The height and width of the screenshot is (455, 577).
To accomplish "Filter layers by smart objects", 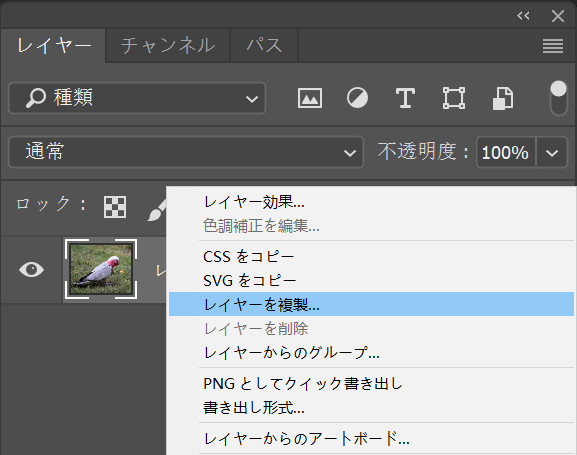I will tap(503, 98).
